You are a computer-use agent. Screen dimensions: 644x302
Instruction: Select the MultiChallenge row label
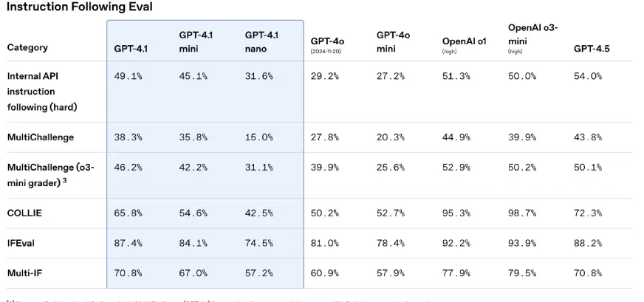pos(40,137)
